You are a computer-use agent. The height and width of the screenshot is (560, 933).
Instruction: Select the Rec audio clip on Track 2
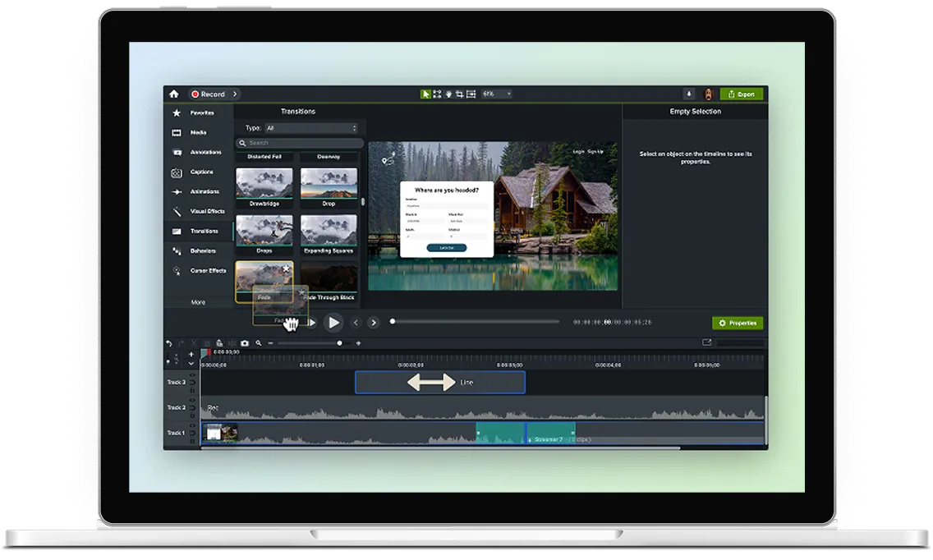pyautogui.click(x=483, y=407)
